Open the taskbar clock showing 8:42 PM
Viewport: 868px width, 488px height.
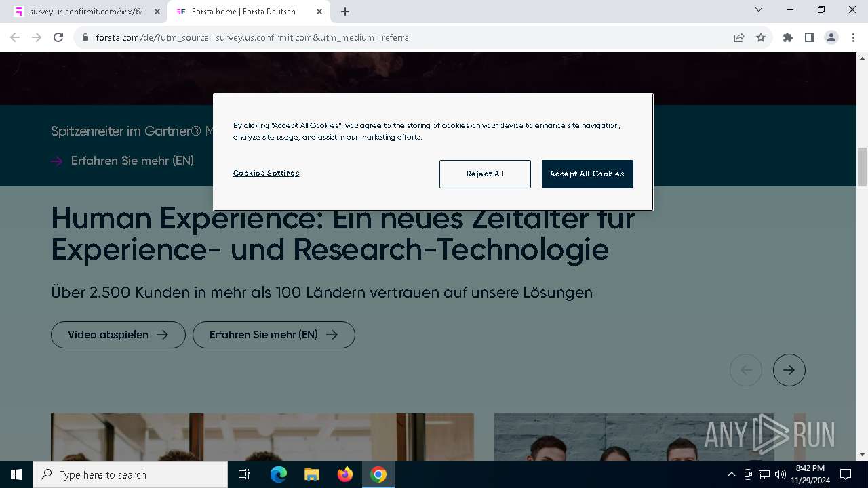pos(810,474)
